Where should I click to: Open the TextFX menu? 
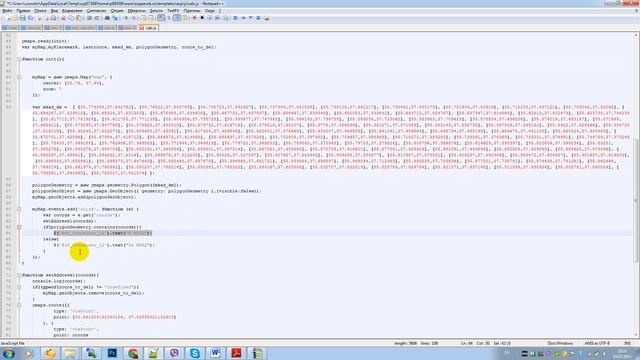(x=173, y=11)
